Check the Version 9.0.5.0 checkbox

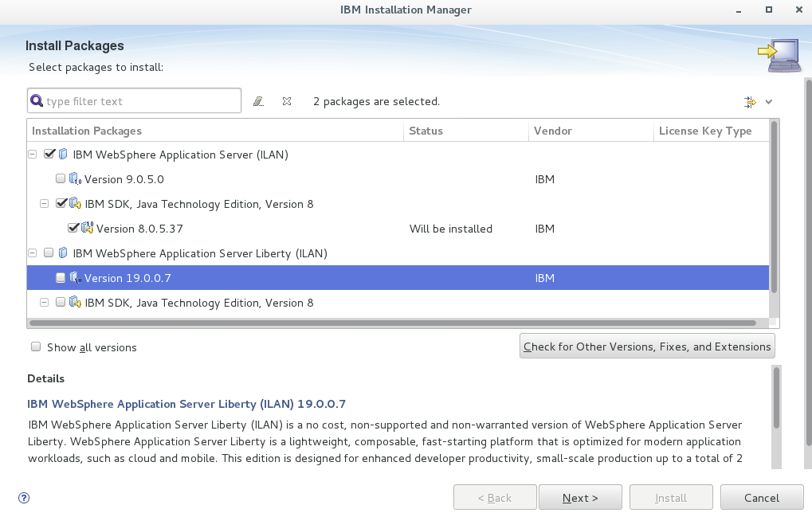pos(61,178)
